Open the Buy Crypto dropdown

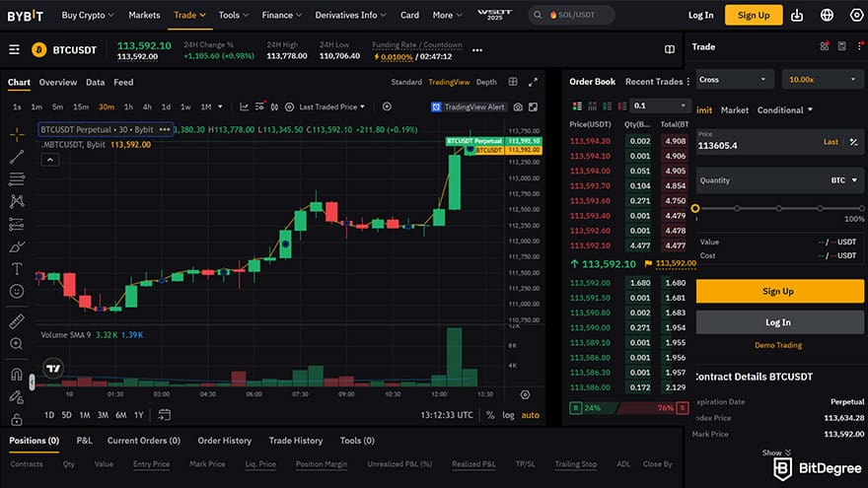pyautogui.click(x=88, y=15)
